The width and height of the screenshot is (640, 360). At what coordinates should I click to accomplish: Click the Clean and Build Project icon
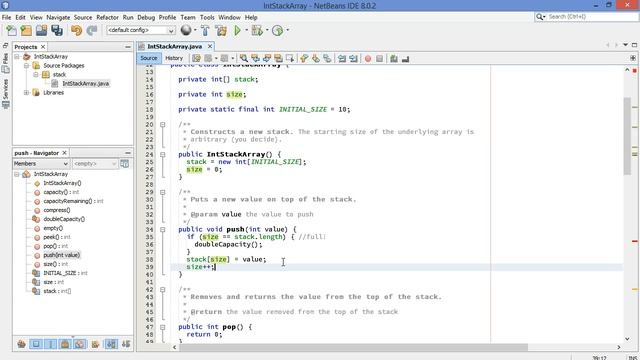click(221, 30)
